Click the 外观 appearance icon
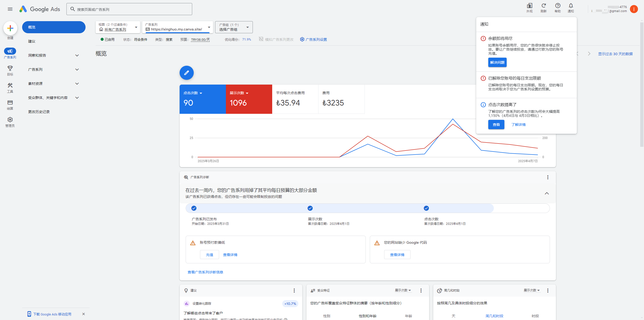The width and height of the screenshot is (644, 320). click(x=530, y=6)
